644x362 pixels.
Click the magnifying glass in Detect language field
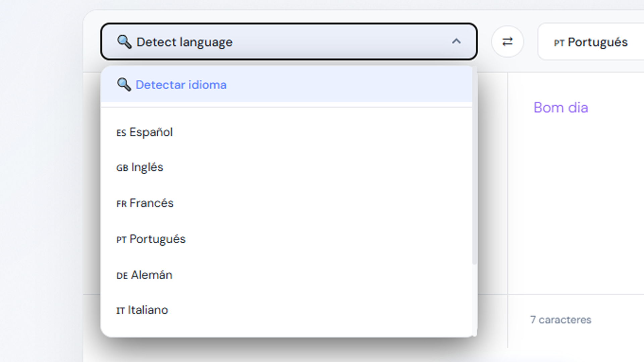pos(124,42)
